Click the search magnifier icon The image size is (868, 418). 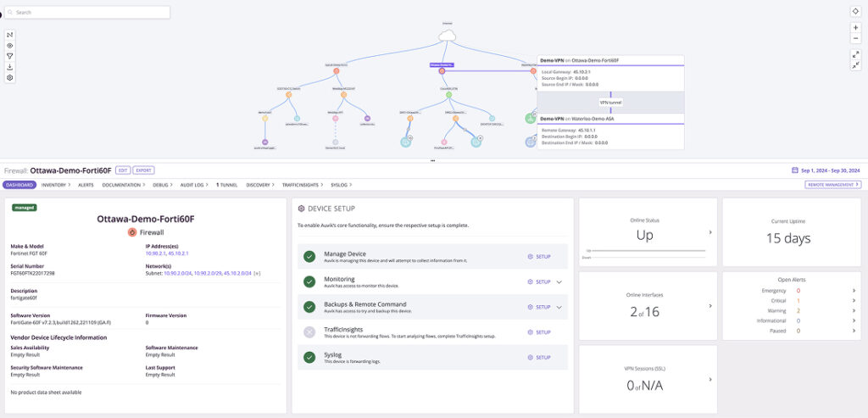[x=10, y=12]
